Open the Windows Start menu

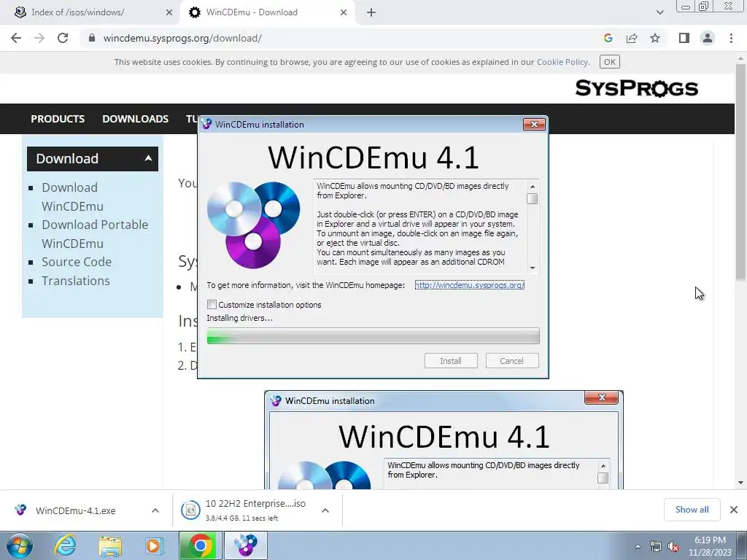(20, 545)
